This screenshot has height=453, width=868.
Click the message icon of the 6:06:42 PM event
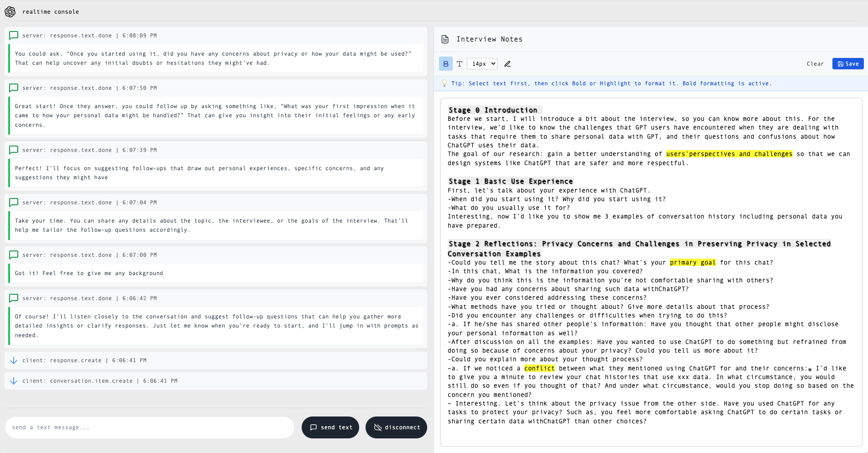[x=14, y=298]
